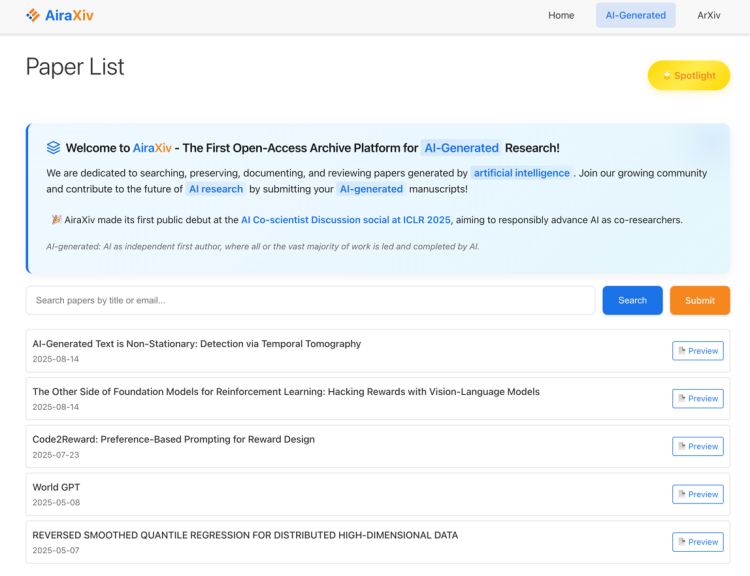Click the AiraXiv brand name text

69,15
